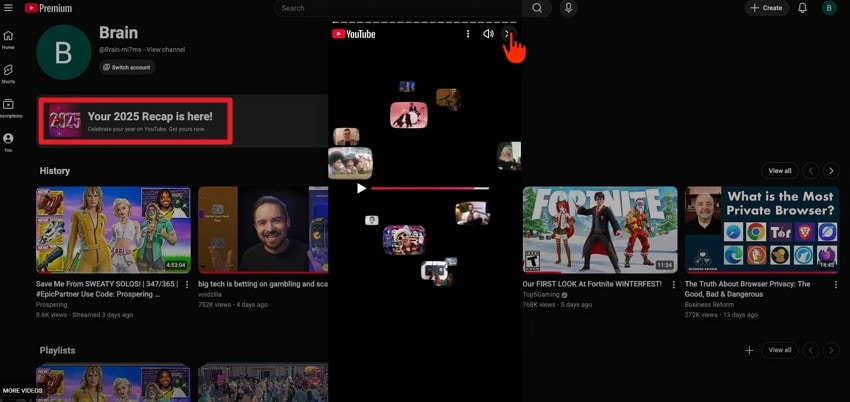850x402 pixels.
Task: Click the History section heading
Action: (55, 171)
